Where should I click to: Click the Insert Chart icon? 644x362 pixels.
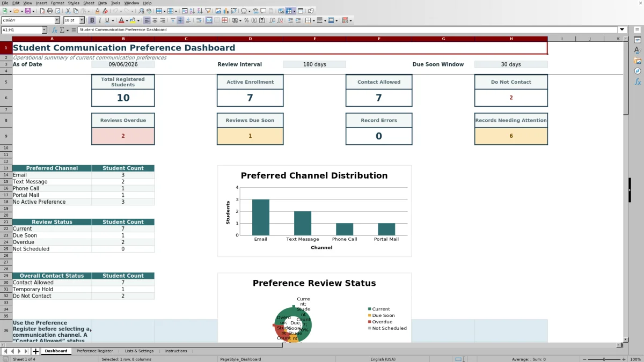coord(226,11)
